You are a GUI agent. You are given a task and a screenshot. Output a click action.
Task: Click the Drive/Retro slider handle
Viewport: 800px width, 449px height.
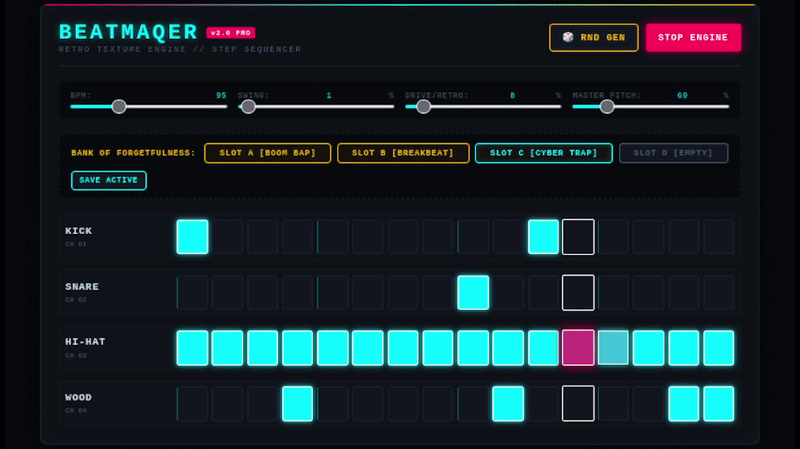point(423,107)
